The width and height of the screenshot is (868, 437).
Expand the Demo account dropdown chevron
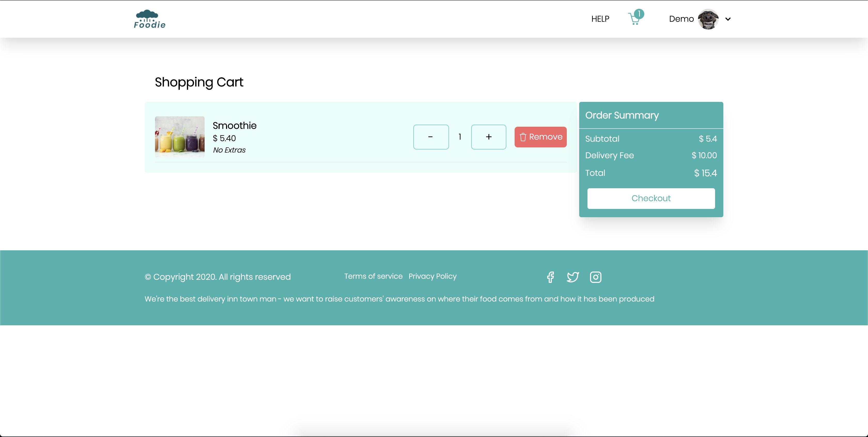tap(728, 19)
